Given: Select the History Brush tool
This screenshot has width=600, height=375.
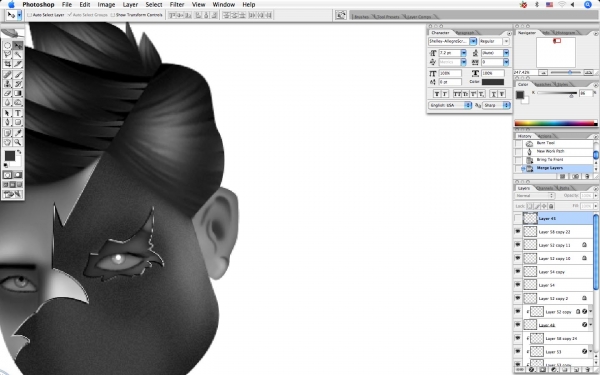Looking at the screenshot, I should [18, 84].
